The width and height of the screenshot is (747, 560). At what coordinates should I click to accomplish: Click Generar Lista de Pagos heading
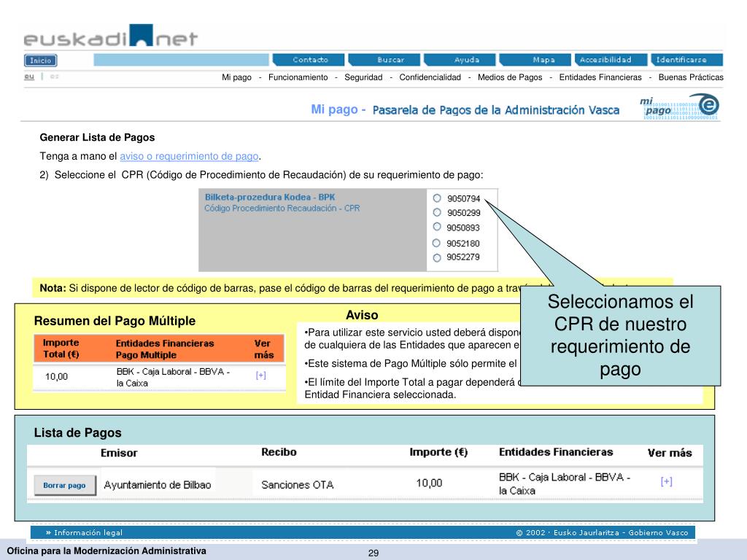(x=97, y=138)
